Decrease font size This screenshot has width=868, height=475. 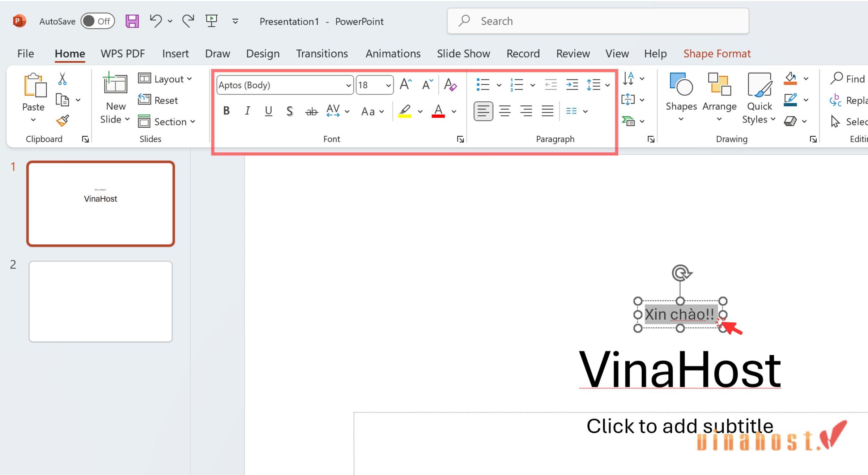pyautogui.click(x=427, y=85)
